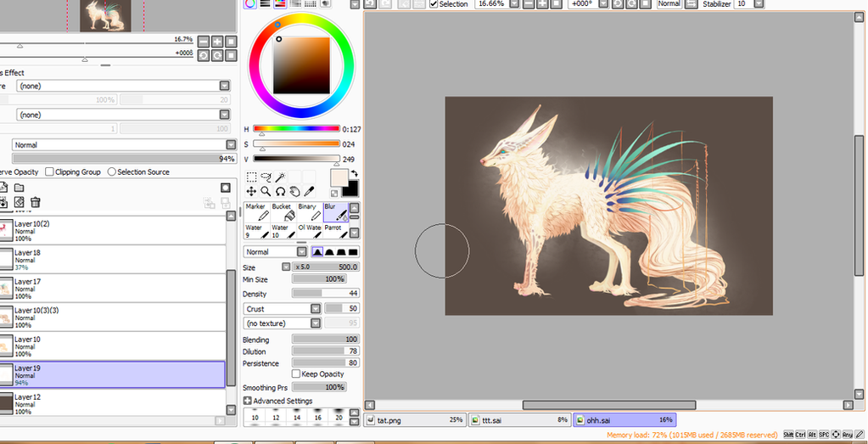Click the Normal view mode button in toolbar
This screenshot has width=868, height=444.
(x=669, y=3)
